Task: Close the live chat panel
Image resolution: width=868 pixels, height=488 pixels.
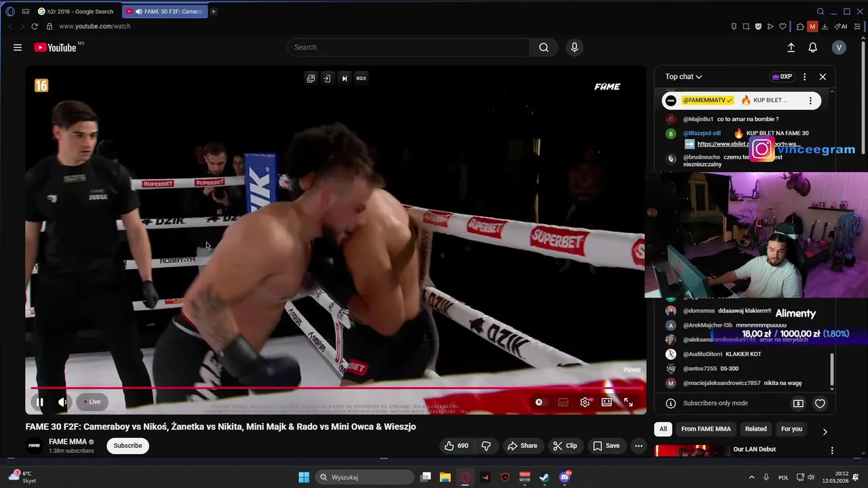Action: point(823,77)
